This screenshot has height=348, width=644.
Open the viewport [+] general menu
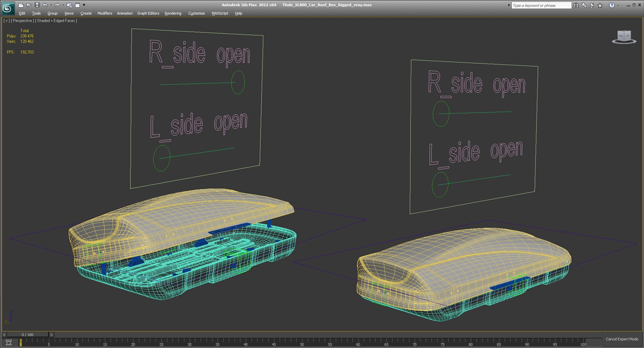[7, 21]
